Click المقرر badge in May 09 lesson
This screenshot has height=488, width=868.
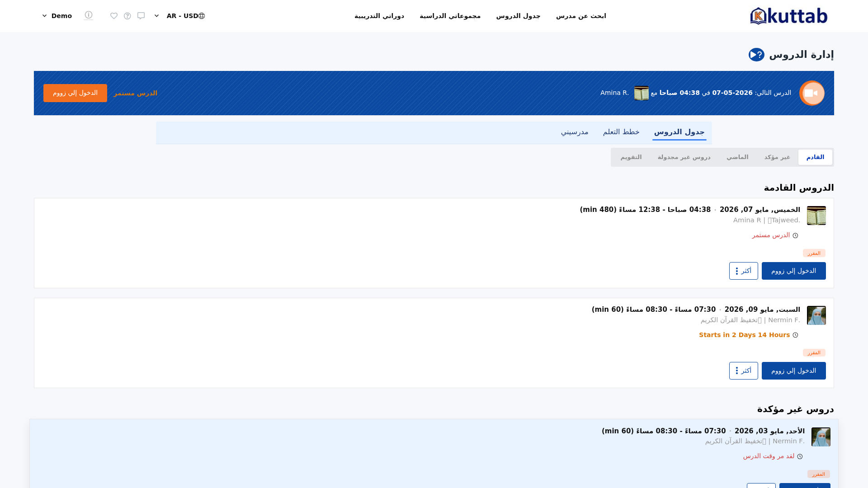(x=814, y=352)
